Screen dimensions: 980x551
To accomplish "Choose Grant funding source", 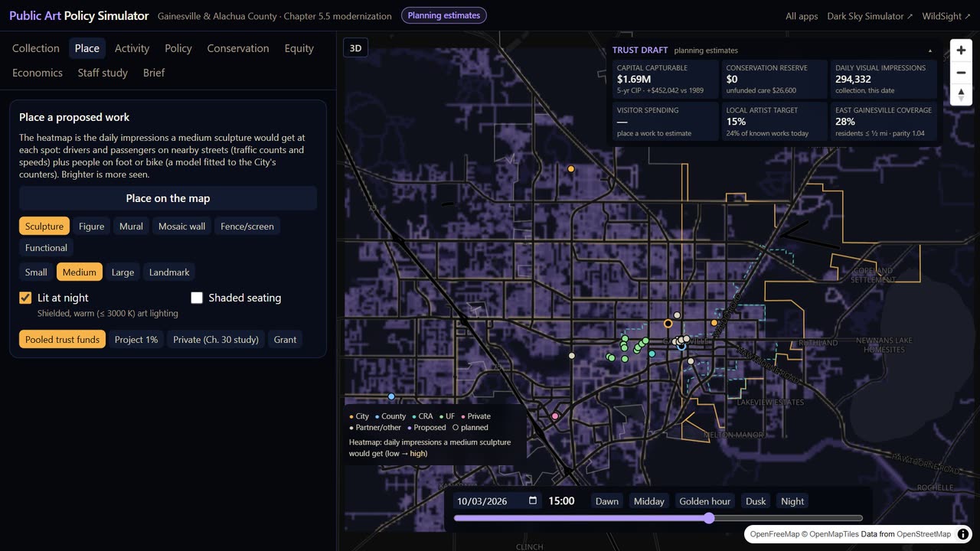I will [x=285, y=340].
